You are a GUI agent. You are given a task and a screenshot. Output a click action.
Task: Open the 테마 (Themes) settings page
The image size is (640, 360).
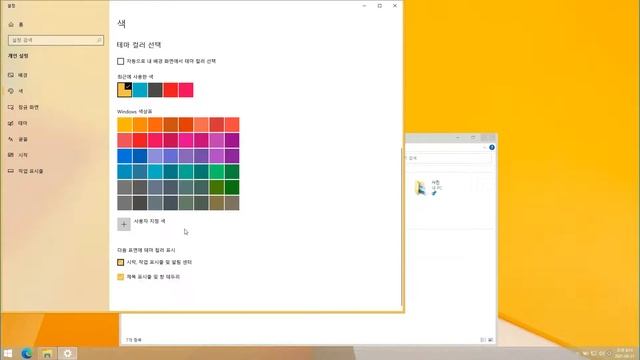pos(18,123)
